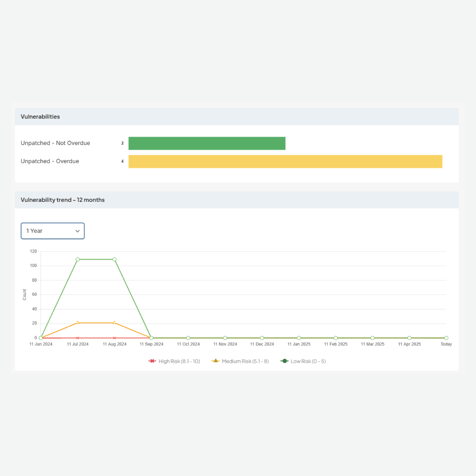This screenshot has width=476, height=476.
Task: Click the Today axis label
Action: [446, 344]
